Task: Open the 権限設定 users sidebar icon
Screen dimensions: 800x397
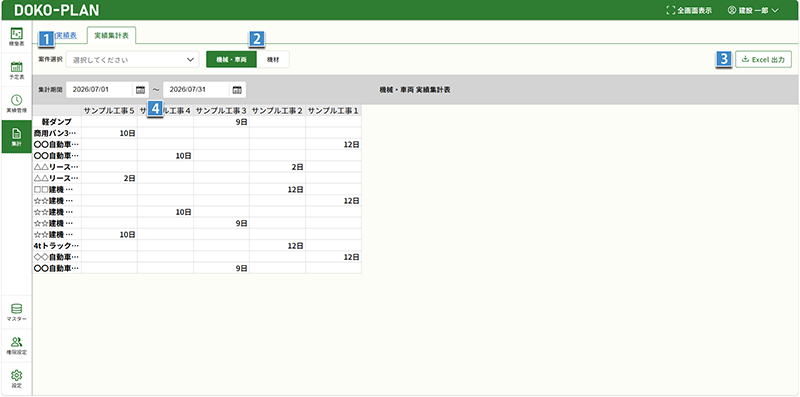Action: (16, 345)
